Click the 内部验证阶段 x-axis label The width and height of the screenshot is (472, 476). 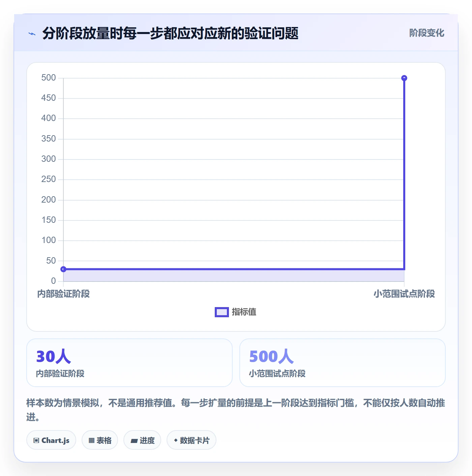tap(63, 294)
